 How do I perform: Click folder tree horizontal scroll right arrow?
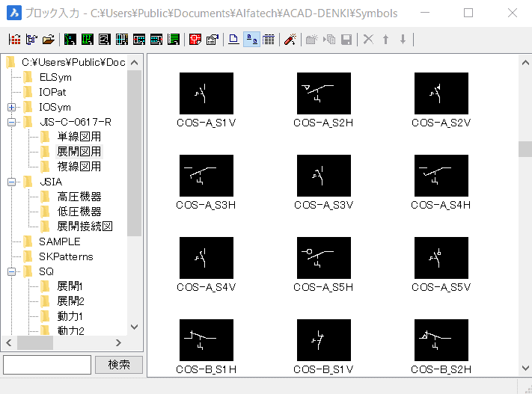pos(118,343)
